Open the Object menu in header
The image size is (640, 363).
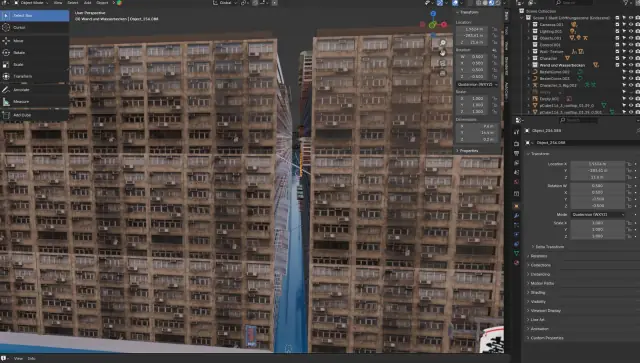coord(102,3)
